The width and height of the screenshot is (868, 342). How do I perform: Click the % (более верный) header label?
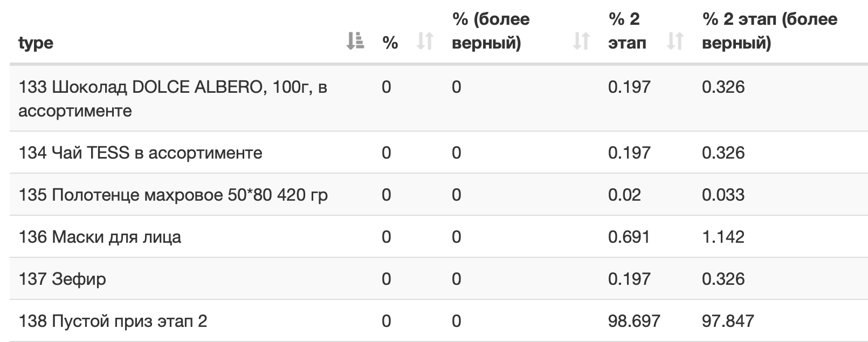[491, 31]
